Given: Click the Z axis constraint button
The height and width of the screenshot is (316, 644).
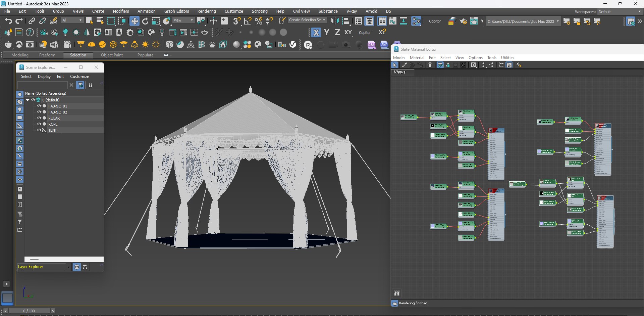Looking at the screenshot, I should click(337, 33).
